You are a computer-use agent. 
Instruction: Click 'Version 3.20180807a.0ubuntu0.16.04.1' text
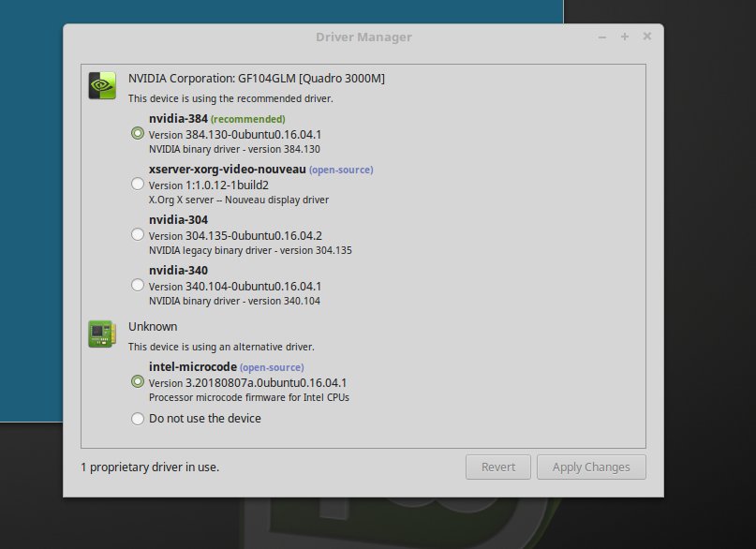point(248,383)
